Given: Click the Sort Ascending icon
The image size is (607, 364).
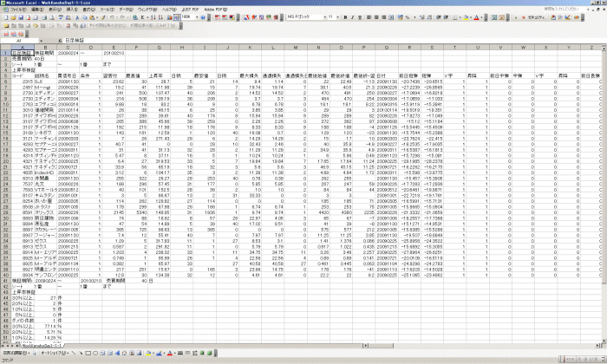Looking at the screenshot, I should coord(153,17).
